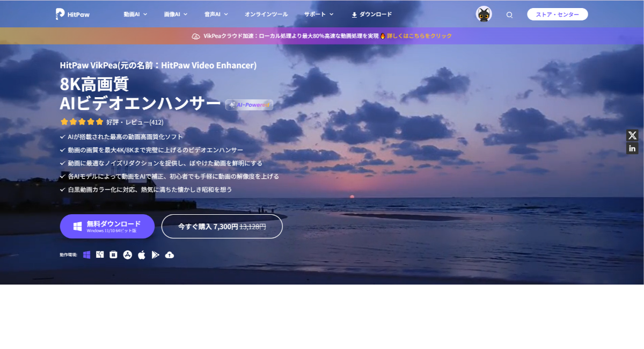Click the struck-through 13,128円 price

point(253,227)
